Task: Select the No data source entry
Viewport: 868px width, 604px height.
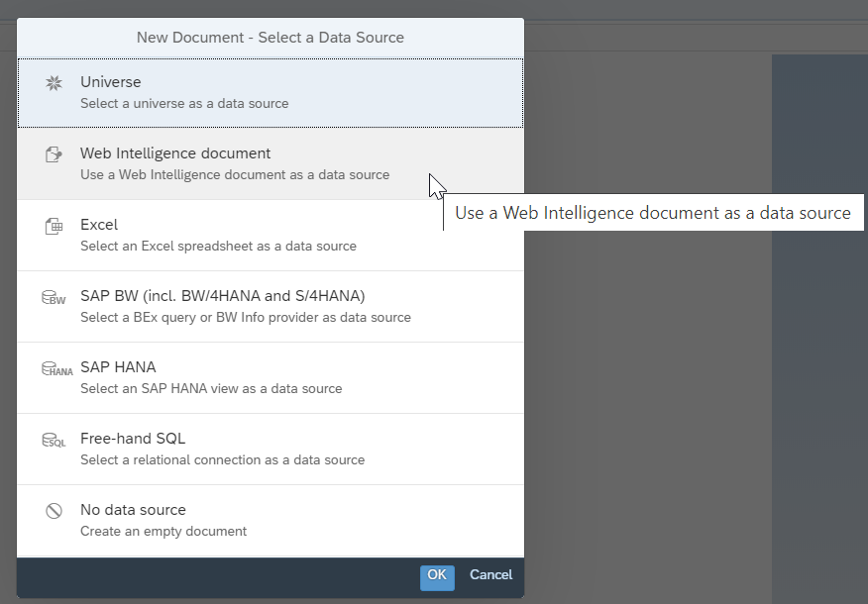Action: click(x=270, y=519)
